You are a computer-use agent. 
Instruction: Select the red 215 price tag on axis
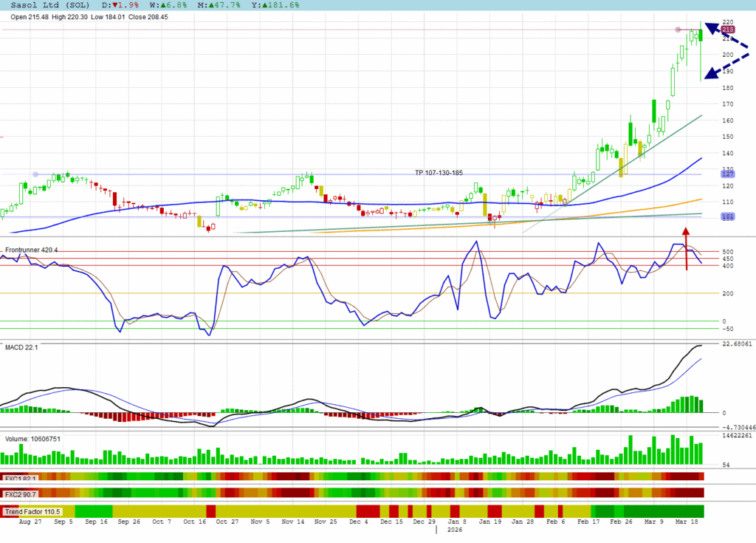[x=728, y=29]
